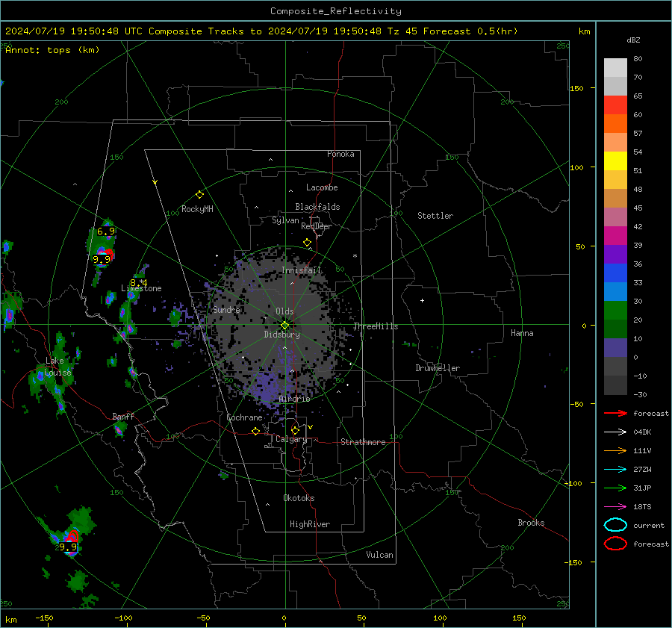Image resolution: width=672 pixels, height=628 pixels.
Task: Click the date-time track header text
Action: (x=261, y=31)
